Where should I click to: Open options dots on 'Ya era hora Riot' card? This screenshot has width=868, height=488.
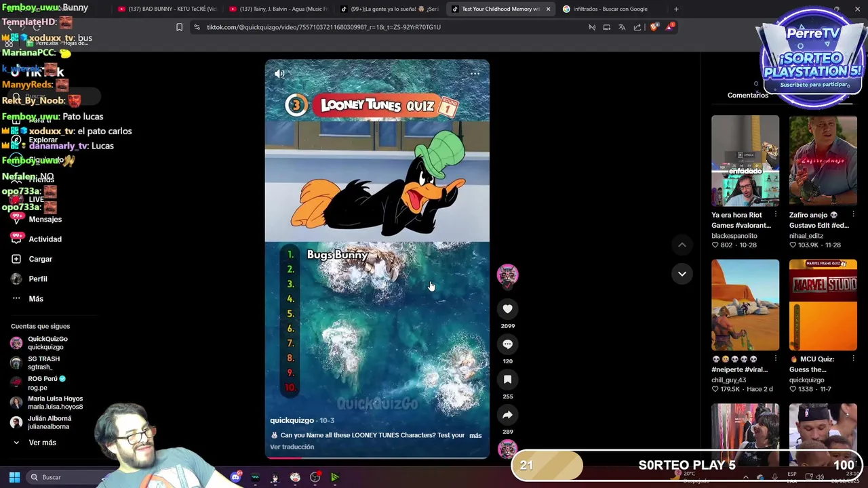[776, 215]
